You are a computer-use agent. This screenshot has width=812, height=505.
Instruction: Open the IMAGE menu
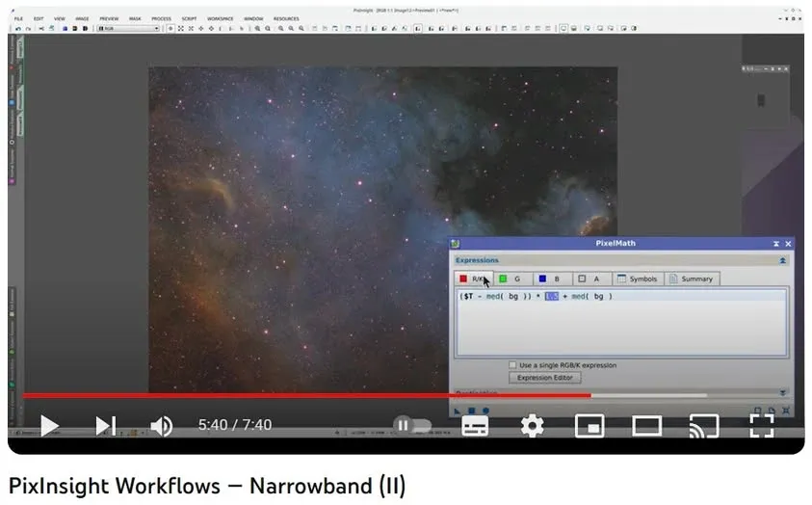pos(82,18)
